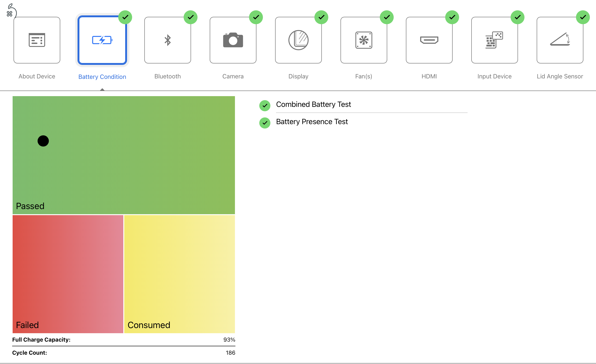The width and height of the screenshot is (596, 364).
Task: Click green checkmark badge on Fan(s) tile
Action: [x=387, y=17]
